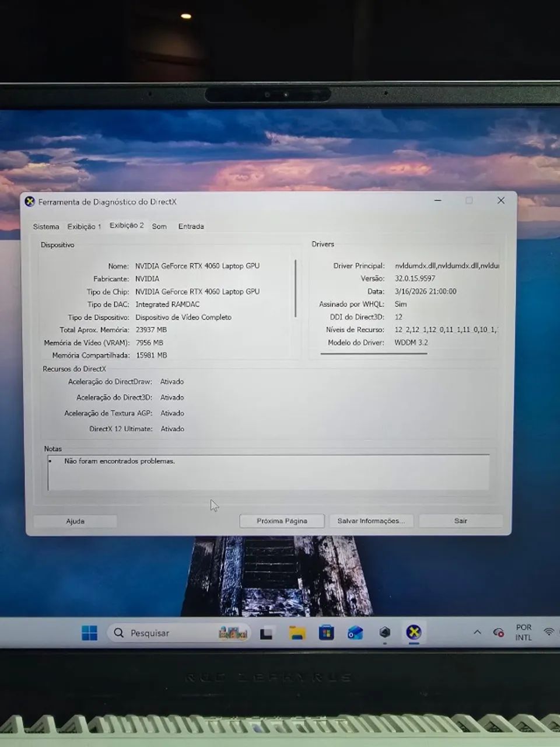Click the Notas text box
560x747 pixels.
268,472
